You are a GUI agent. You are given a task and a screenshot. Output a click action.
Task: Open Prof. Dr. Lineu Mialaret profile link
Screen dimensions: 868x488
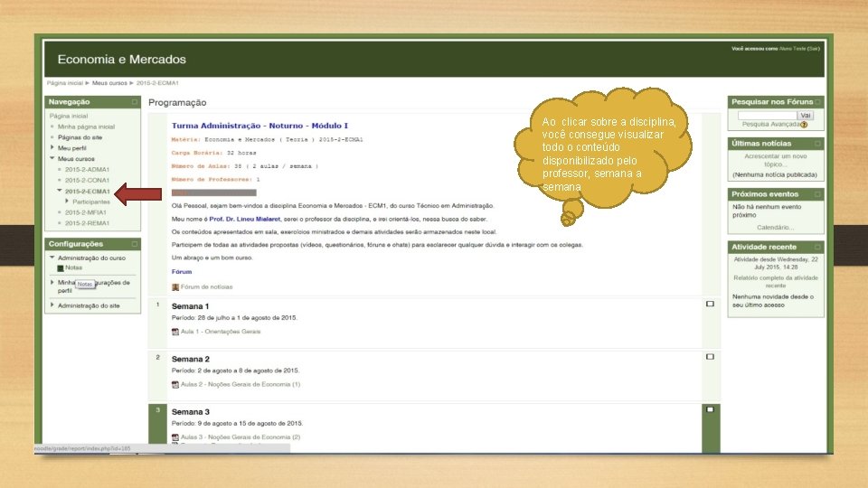(x=245, y=219)
